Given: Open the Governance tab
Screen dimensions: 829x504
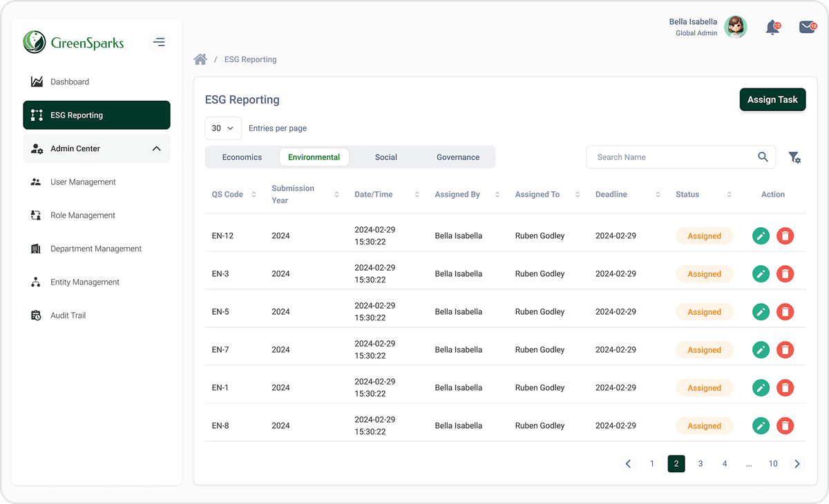Looking at the screenshot, I should [457, 157].
